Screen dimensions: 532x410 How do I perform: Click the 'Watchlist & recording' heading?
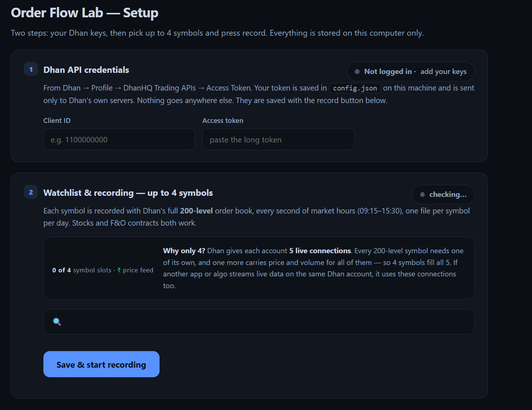(x=128, y=193)
